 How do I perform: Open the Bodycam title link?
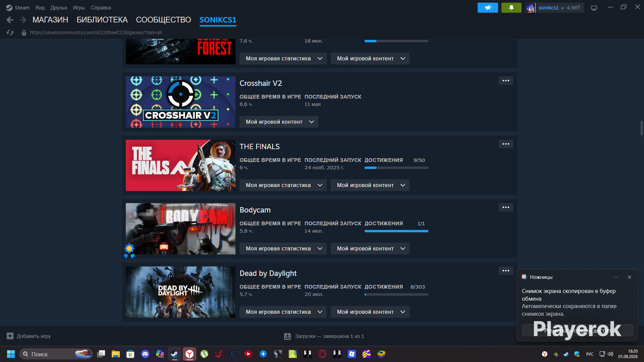point(255,210)
